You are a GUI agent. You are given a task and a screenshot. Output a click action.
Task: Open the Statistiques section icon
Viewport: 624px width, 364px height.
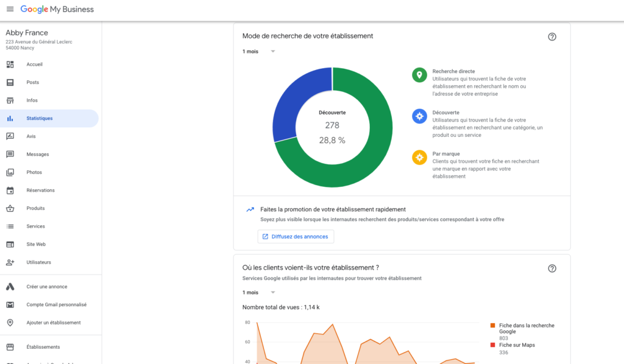(x=12, y=118)
